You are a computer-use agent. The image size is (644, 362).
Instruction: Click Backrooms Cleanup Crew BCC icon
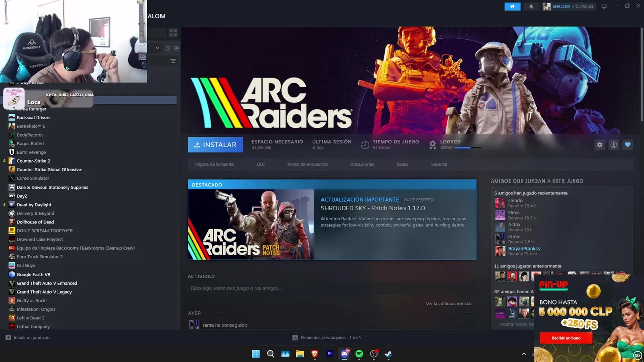pos(12,248)
